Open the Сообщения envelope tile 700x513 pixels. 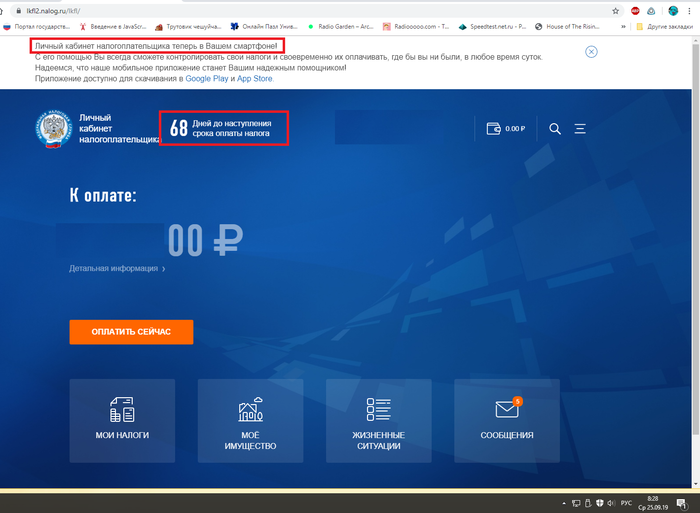click(507, 421)
